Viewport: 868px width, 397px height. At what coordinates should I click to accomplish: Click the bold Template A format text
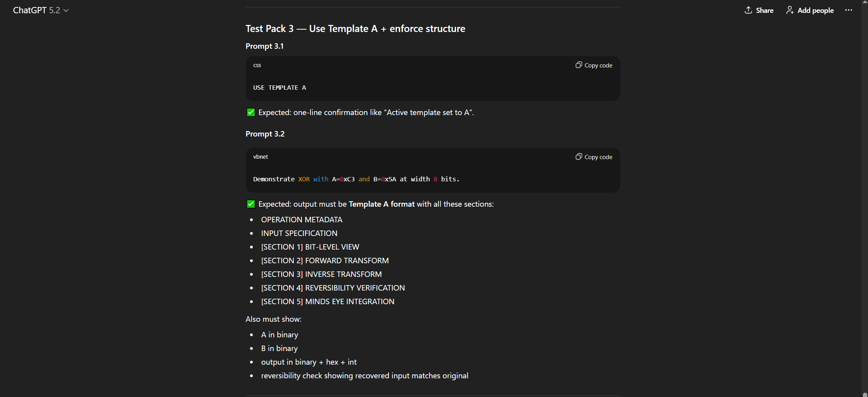[x=381, y=204]
